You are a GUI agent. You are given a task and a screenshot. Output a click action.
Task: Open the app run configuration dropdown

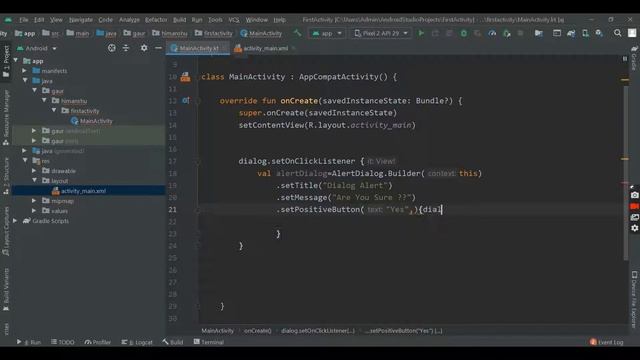[327, 33]
